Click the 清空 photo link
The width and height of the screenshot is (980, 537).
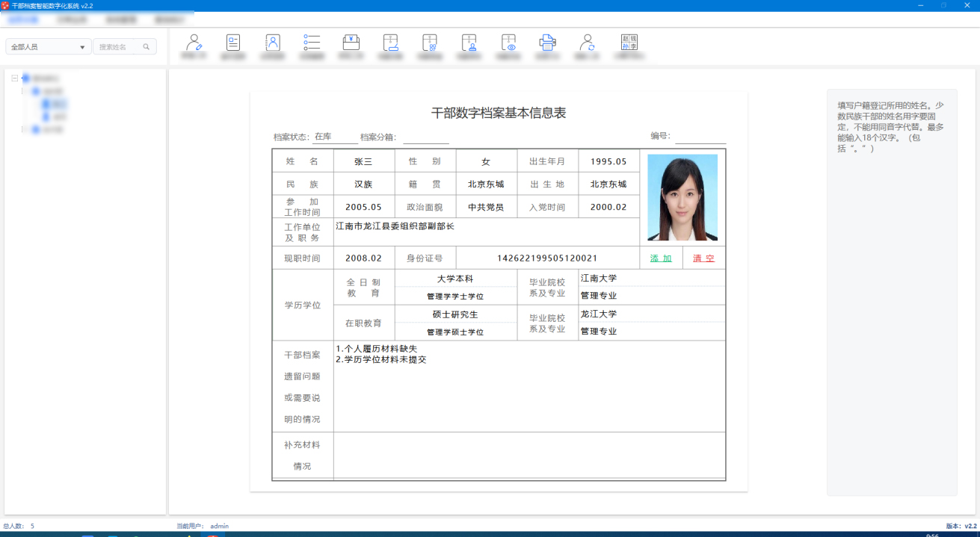pyautogui.click(x=703, y=258)
